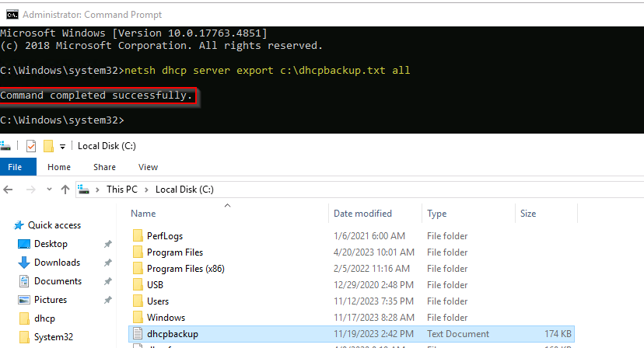Sort by the Name column header
This screenshot has height=348, width=644.
click(x=143, y=214)
